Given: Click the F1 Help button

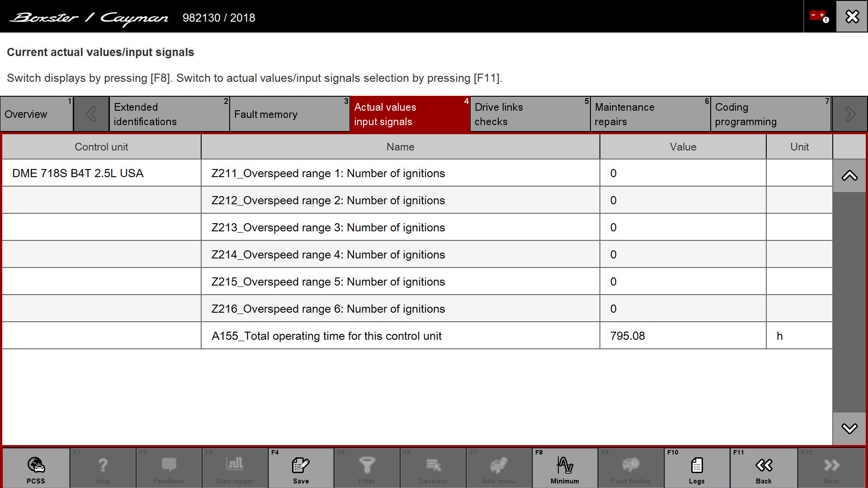Looking at the screenshot, I should pyautogui.click(x=103, y=468).
